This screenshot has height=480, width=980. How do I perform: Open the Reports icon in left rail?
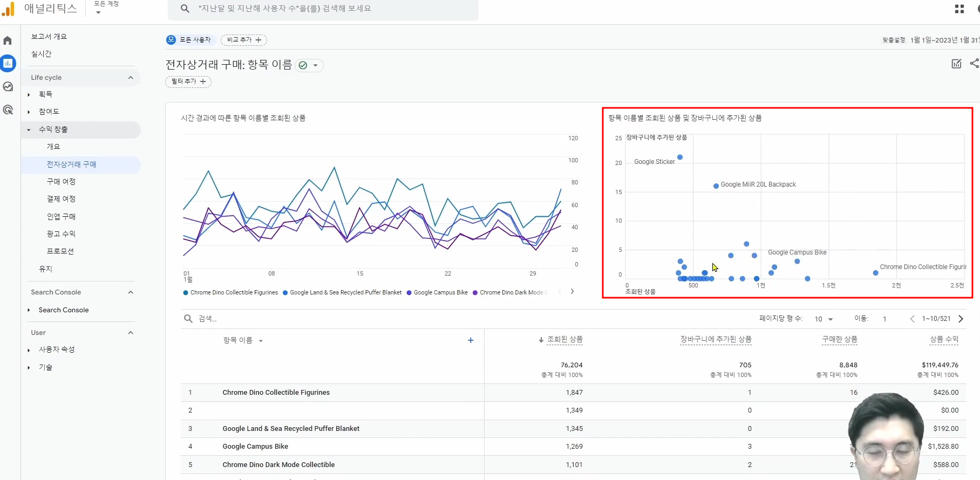[8, 63]
